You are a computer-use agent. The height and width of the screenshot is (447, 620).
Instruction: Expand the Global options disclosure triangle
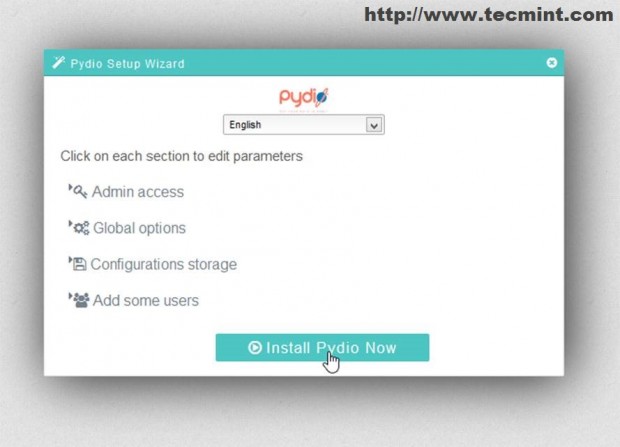(x=70, y=224)
